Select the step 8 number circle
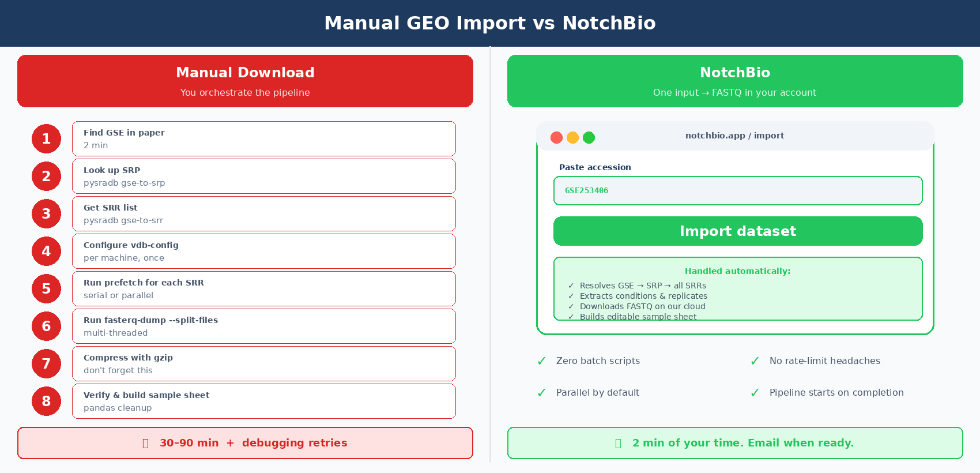Image resolution: width=980 pixels, height=473 pixels. [x=46, y=401]
